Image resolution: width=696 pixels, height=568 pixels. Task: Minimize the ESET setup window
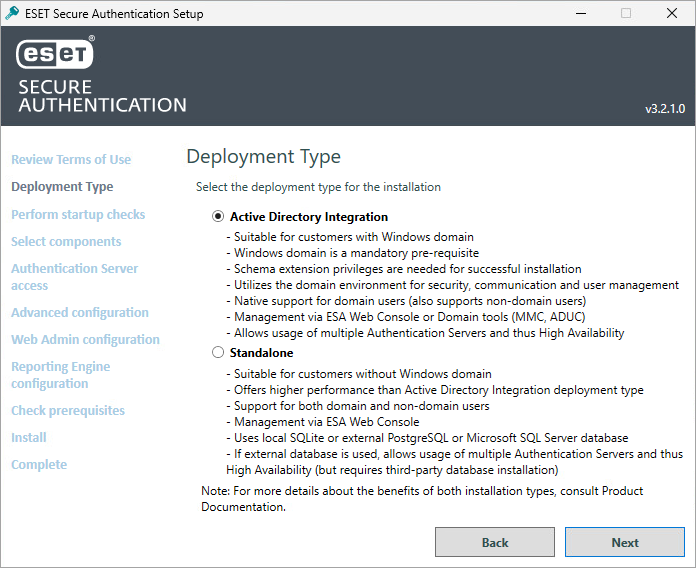pyautogui.click(x=581, y=13)
